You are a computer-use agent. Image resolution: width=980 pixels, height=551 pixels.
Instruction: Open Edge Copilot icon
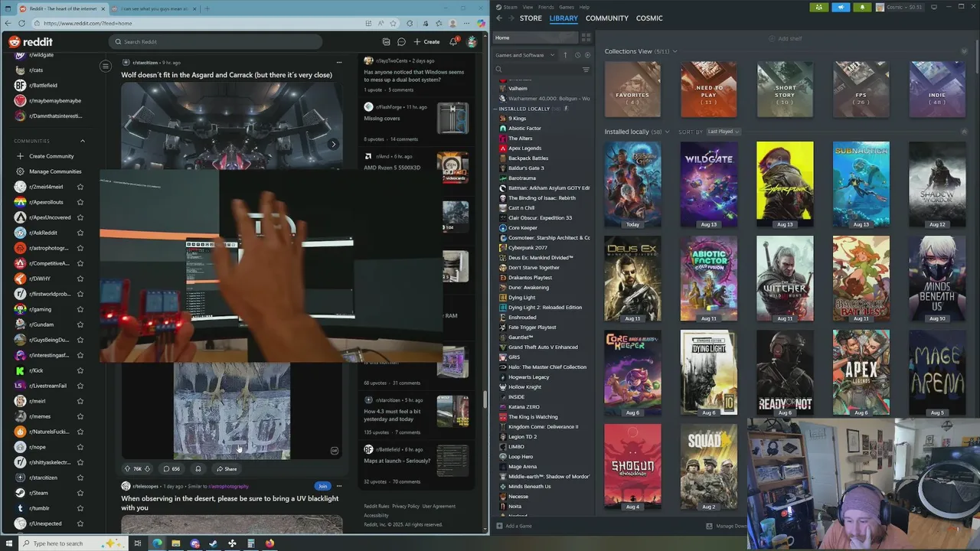point(481,24)
